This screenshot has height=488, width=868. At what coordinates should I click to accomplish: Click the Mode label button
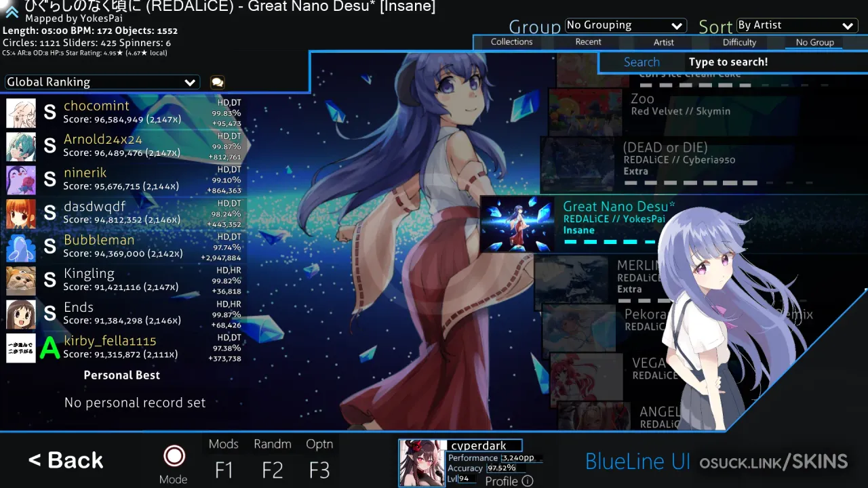pos(174,480)
